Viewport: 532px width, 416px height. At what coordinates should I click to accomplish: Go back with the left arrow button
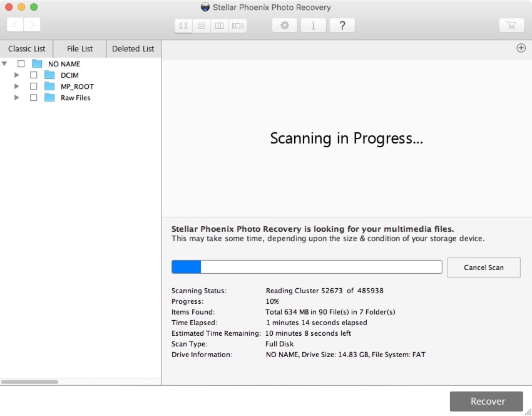(x=15, y=24)
